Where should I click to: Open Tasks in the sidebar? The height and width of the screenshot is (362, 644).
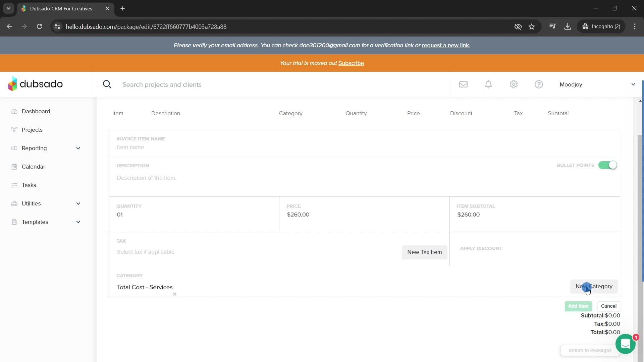tap(29, 185)
